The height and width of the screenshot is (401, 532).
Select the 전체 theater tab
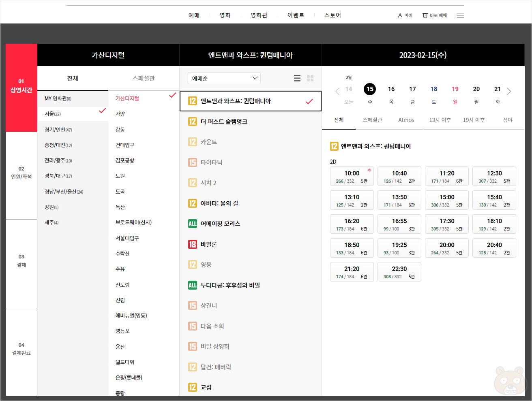(73, 78)
